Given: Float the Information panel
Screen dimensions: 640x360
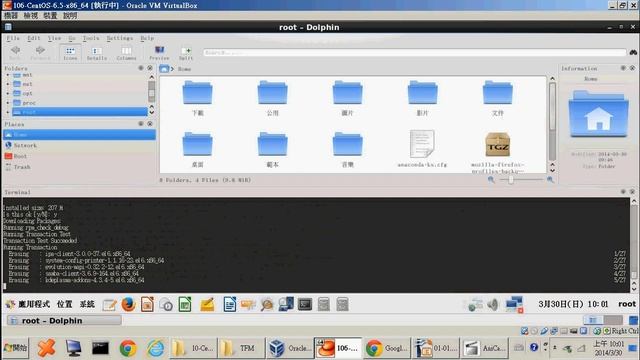Looking at the screenshot, I should (623, 68).
